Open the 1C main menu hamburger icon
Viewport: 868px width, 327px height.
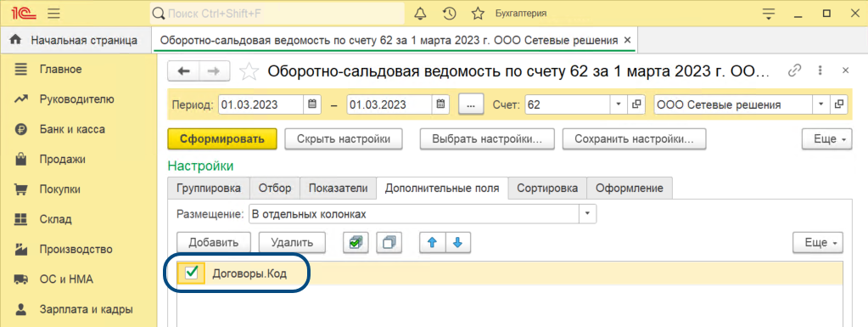(53, 14)
